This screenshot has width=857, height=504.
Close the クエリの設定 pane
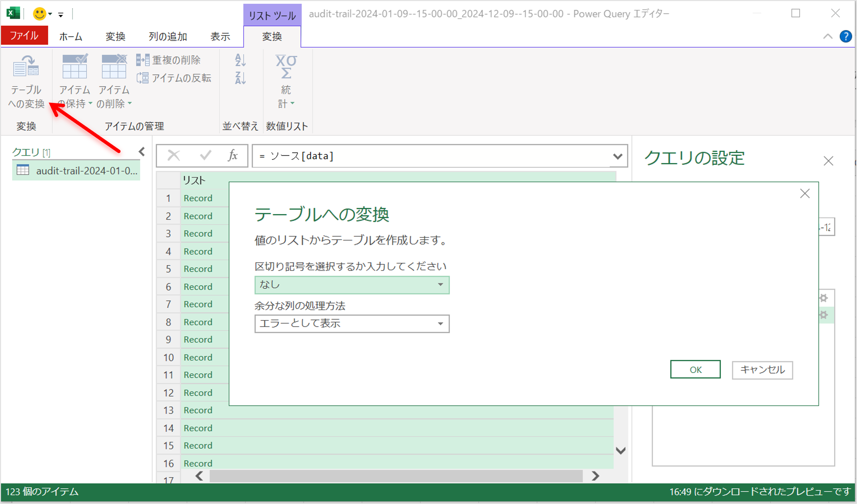[x=828, y=161]
